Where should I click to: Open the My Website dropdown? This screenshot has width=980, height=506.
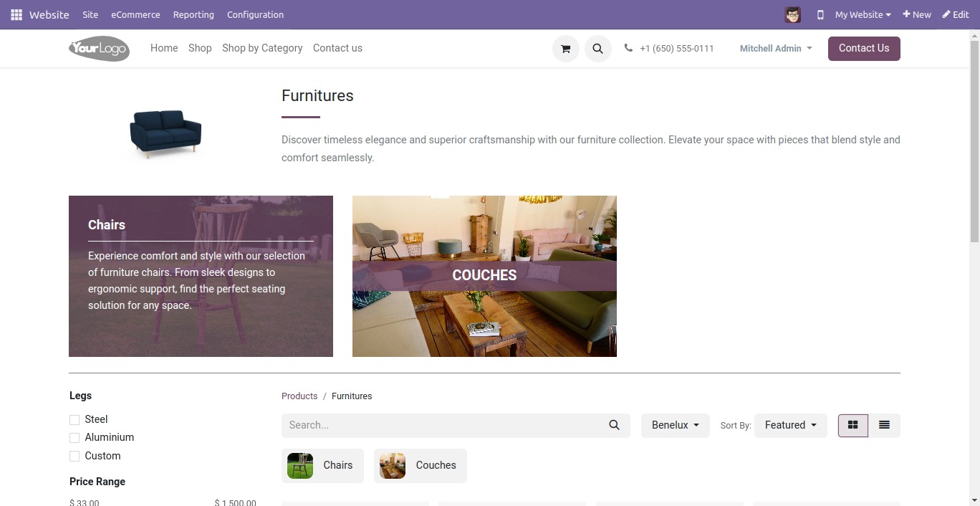point(863,14)
